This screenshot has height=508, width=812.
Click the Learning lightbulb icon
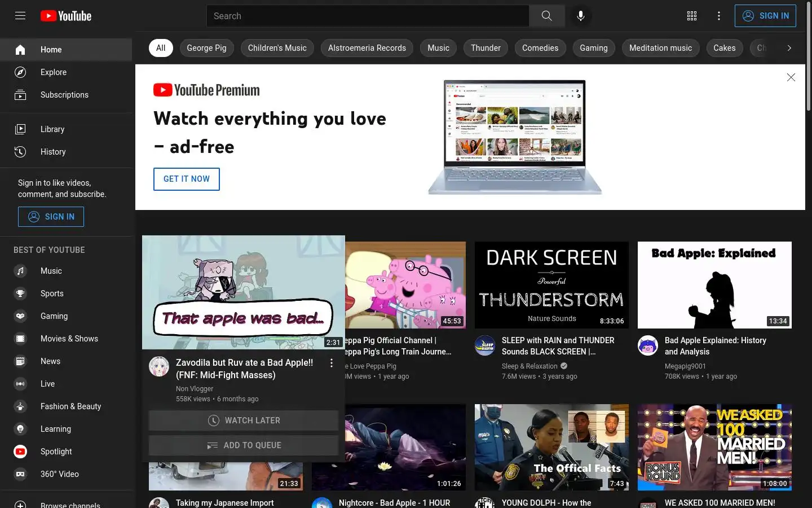pyautogui.click(x=20, y=429)
